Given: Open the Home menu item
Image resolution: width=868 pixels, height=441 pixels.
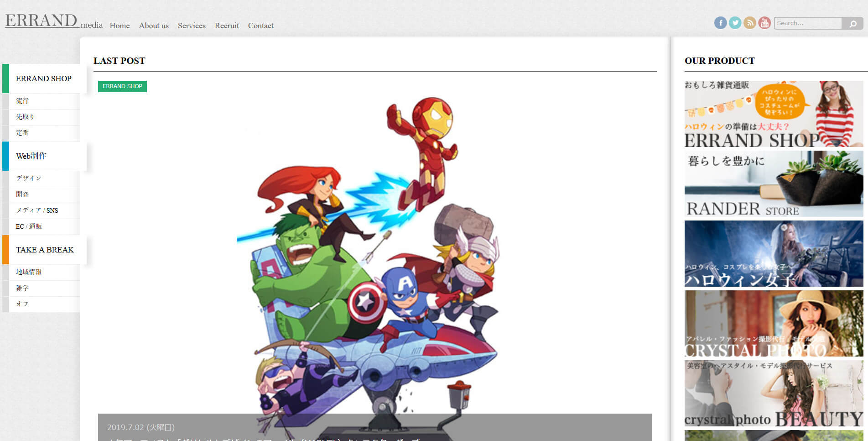Looking at the screenshot, I should [x=120, y=26].
